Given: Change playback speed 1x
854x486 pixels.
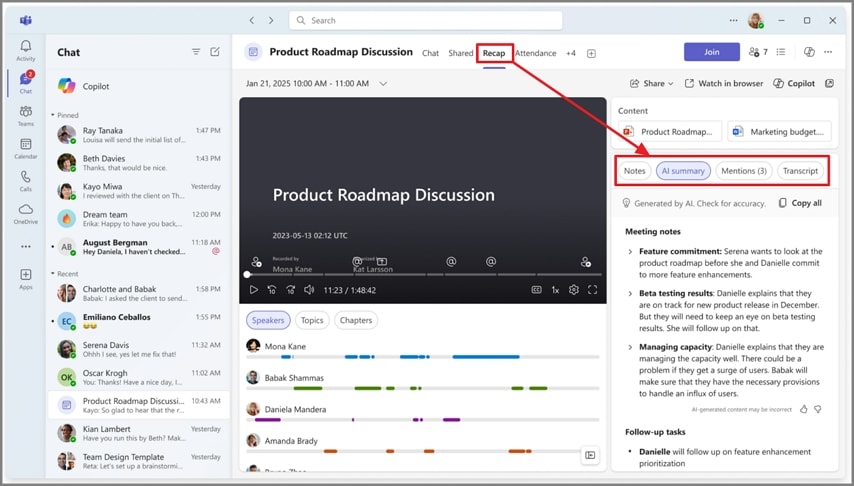Looking at the screenshot, I should click(555, 290).
